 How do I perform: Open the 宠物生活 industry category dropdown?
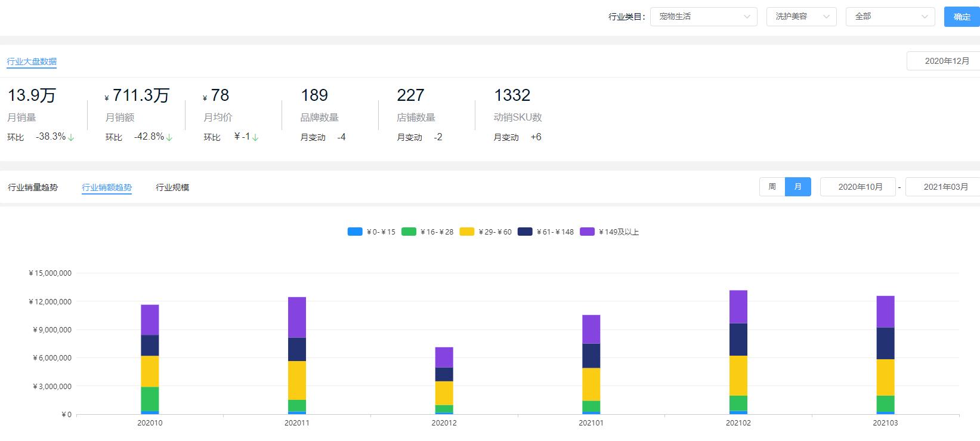pyautogui.click(x=704, y=17)
